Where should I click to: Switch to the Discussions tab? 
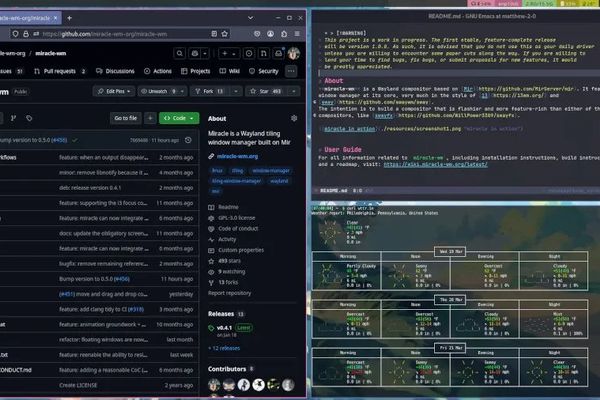115,71
